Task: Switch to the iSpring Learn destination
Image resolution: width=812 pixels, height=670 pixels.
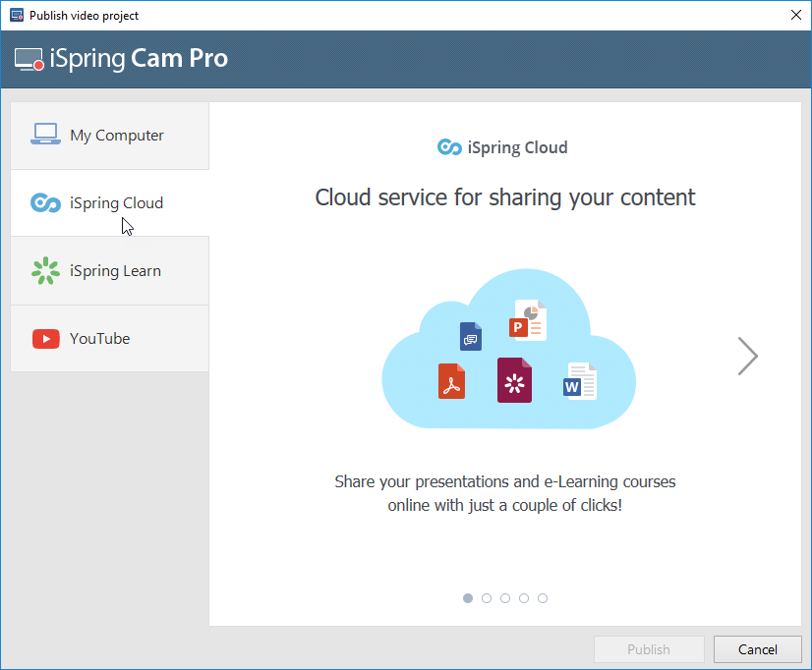Action: (110, 270)
